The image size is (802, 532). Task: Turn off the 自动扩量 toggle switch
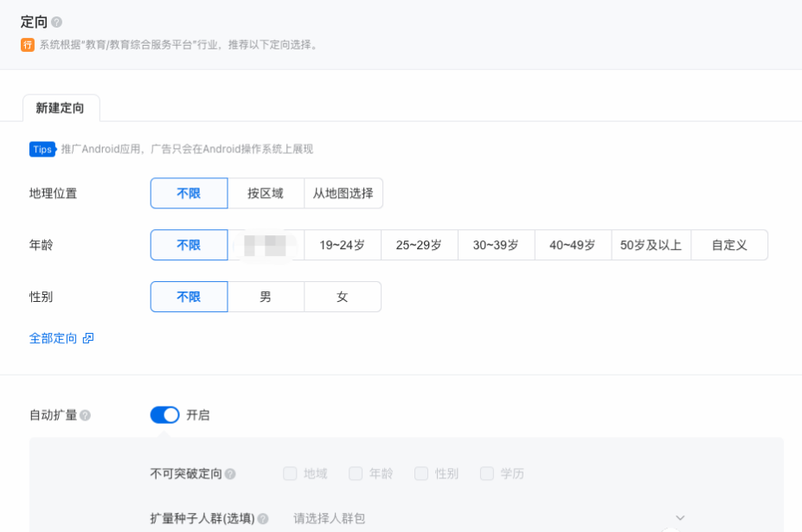click(x=164, y=414)
